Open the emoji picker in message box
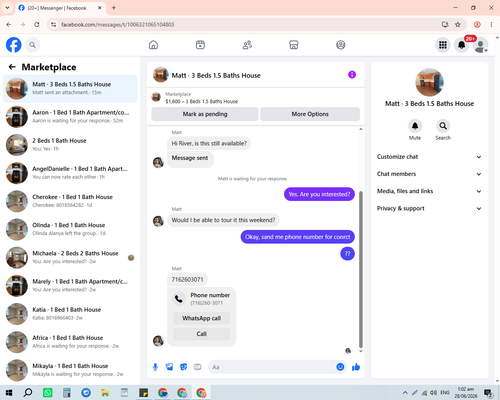 [x=340, y=367]
